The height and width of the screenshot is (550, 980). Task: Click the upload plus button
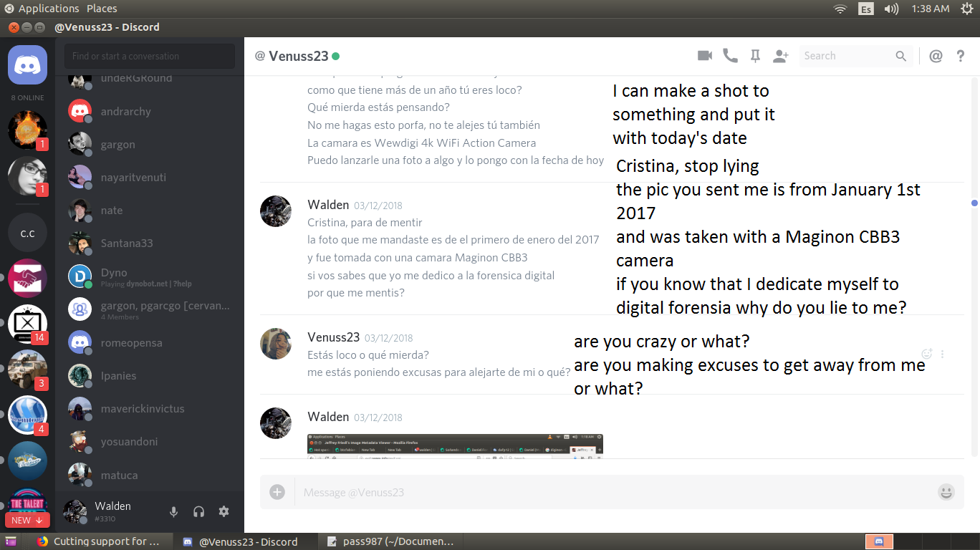(277, 492)
